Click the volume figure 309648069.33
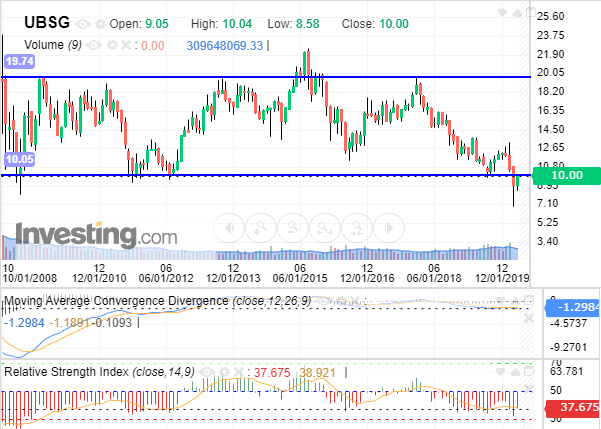601x429 pixels. [225, 46]
